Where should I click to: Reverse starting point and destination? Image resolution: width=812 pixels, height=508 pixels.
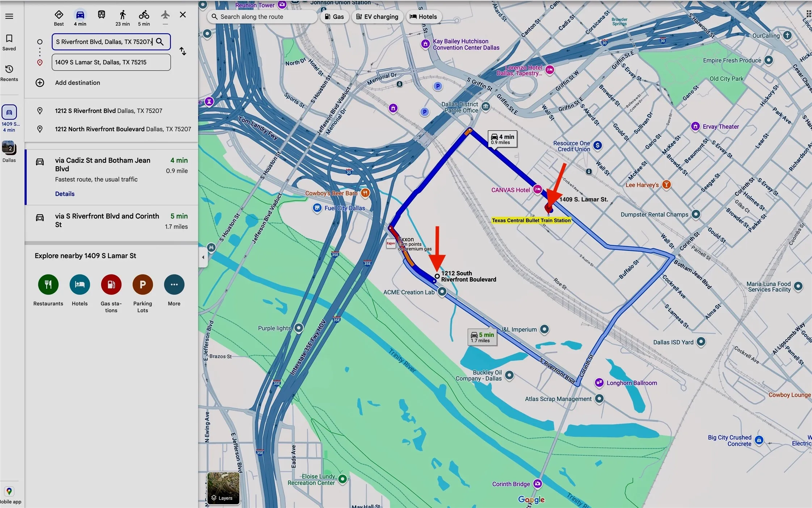[183, 51]
